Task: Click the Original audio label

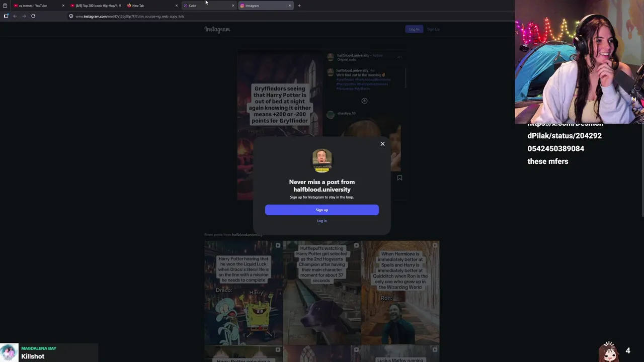Action: click(347, 59)
